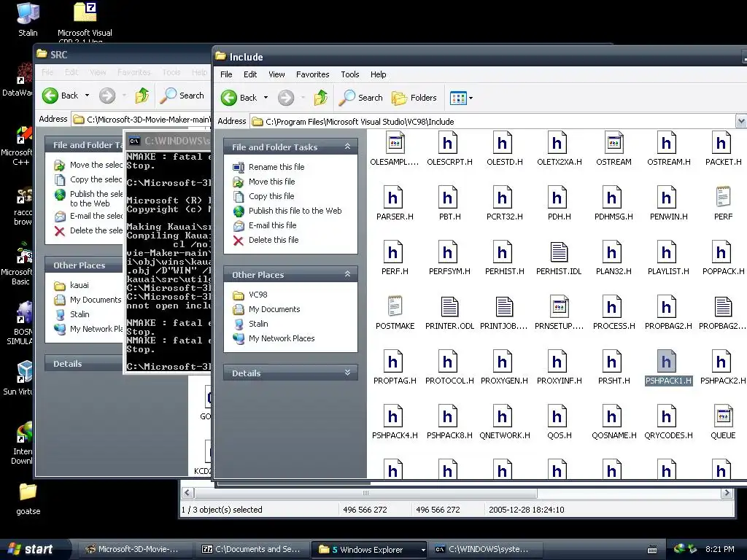747x560 pixels.
Task: Open the Tools menu in Include window
Action: pos(349,74)
